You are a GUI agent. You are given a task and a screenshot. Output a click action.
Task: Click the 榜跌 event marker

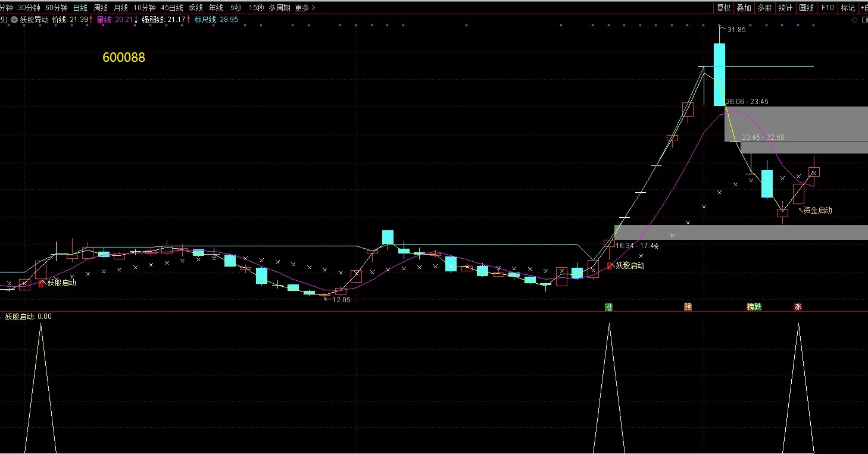pos(754,307)
